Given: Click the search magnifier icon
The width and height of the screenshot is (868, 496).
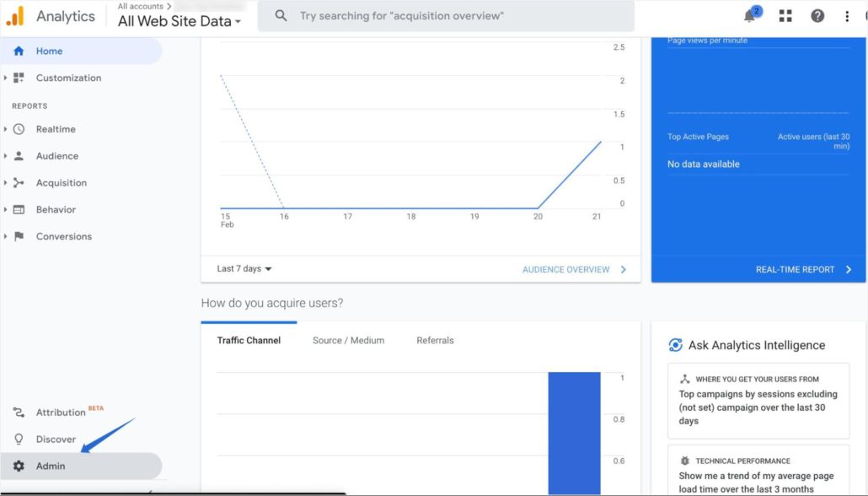Looking at the screenshot, I should [281, 15].
